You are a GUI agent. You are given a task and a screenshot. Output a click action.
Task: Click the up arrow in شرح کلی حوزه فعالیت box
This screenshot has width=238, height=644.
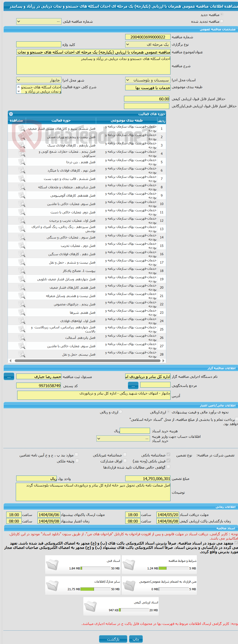pyautogui.click(x=18, y=87)
